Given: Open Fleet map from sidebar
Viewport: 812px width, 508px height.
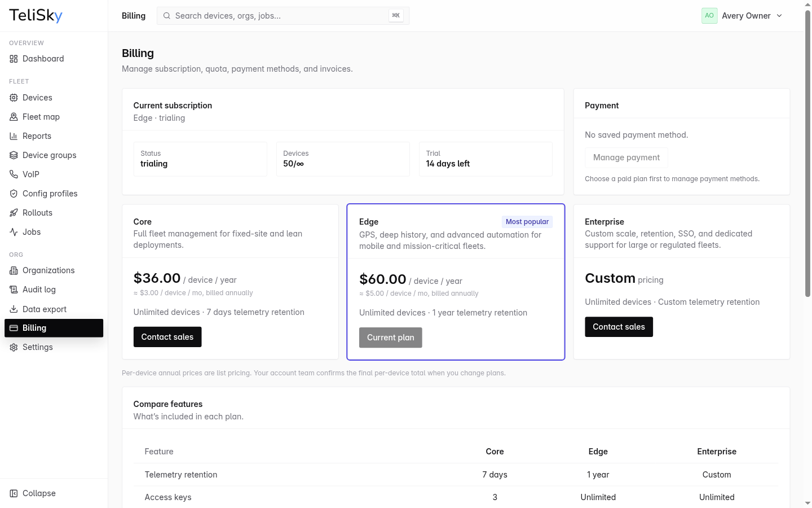Looking at the screenshot, I should pyautogui.click(x=54, y=117).
